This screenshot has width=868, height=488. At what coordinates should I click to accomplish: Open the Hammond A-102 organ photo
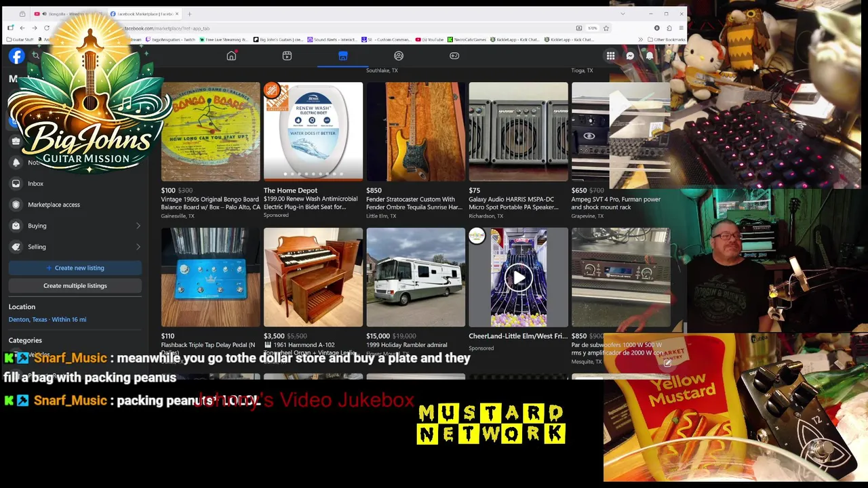tap(313, 277)
